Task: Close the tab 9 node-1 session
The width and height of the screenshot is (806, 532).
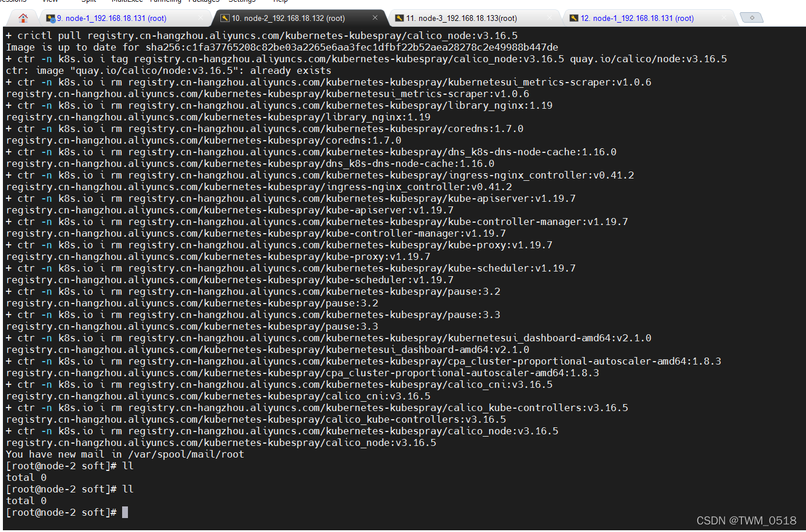Action: tap(201, 18)
